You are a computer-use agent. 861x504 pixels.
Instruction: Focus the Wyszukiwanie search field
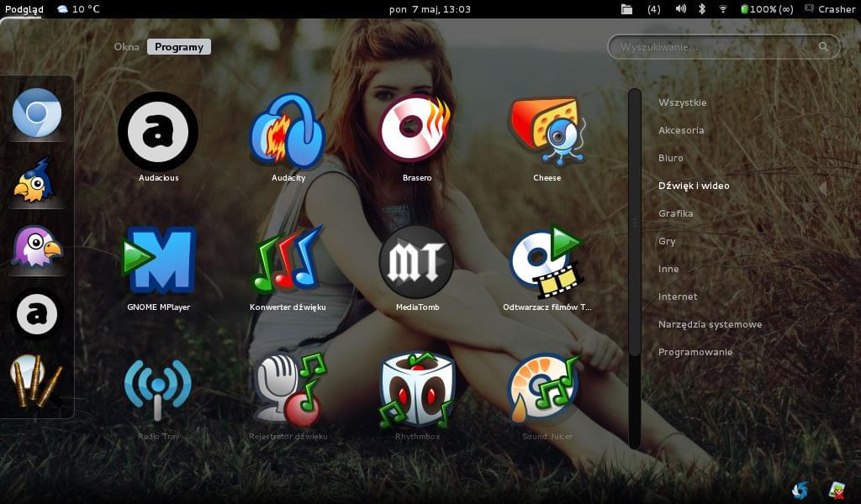pos(723,46)
